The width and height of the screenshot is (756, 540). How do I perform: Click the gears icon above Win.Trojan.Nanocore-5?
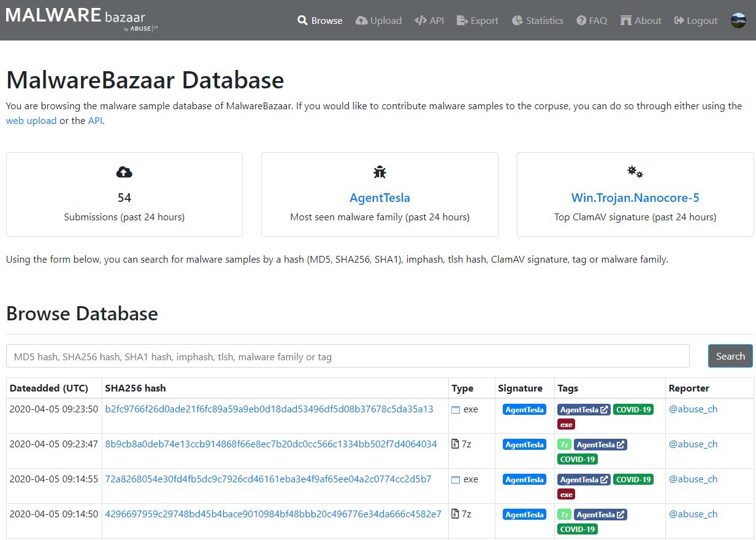(x=635, y=172)
